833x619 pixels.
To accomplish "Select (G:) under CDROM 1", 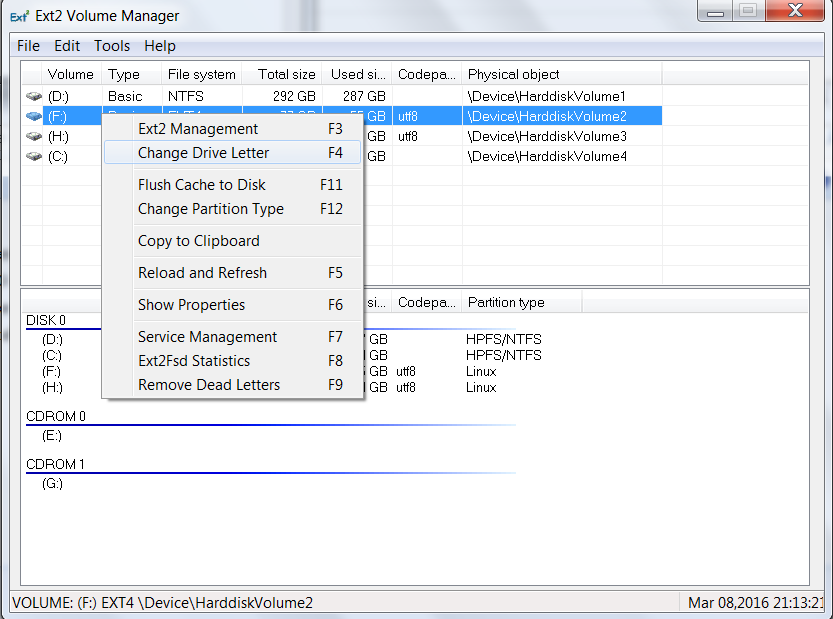I will (x=52, y=484).
